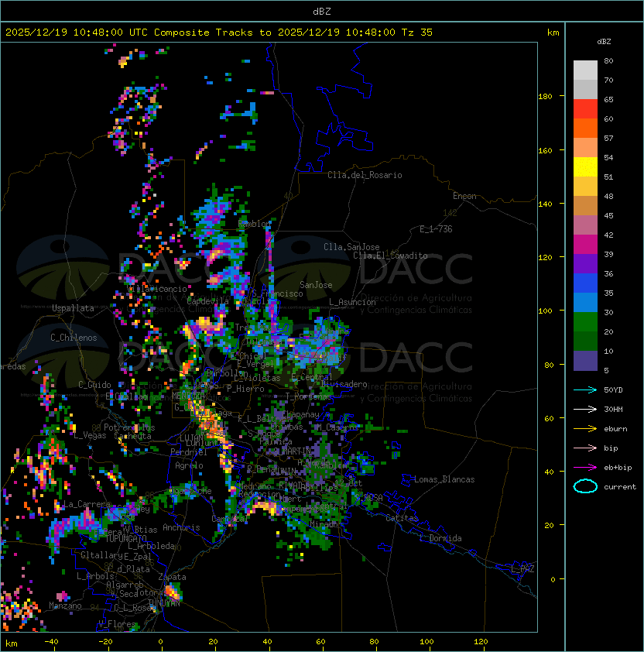The image size is (644, 652).
Task: Click the 'Manzano' map label
Action: (65, 606)
